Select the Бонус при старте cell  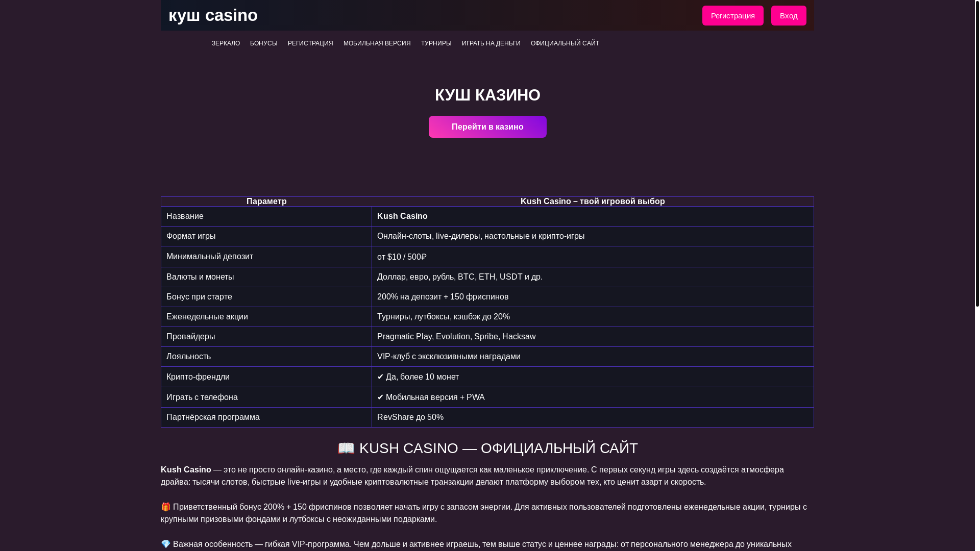coord(266,297)
